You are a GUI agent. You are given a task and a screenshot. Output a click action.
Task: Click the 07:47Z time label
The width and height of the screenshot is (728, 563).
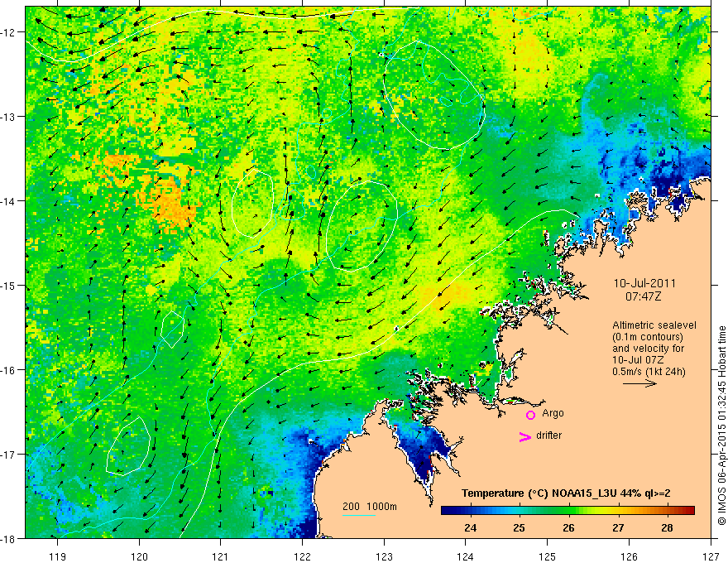(x=643, y=296)
